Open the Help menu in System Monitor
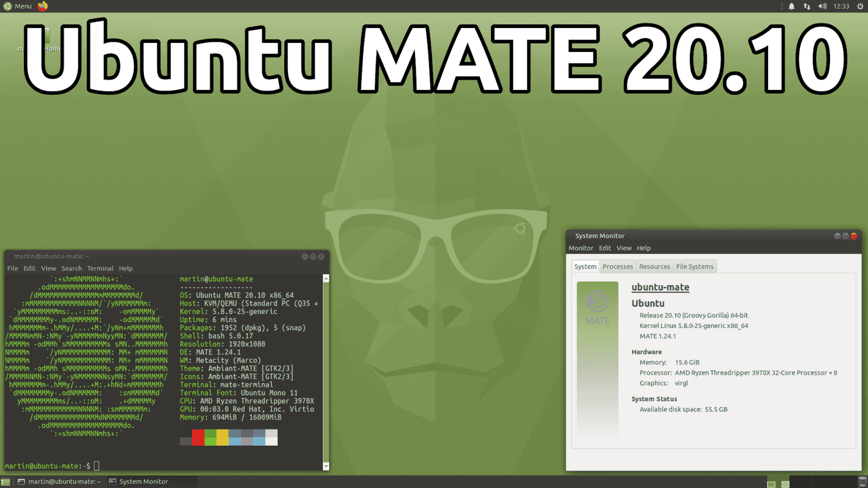Viewport: 868px width, 488px height. [644, 248]
